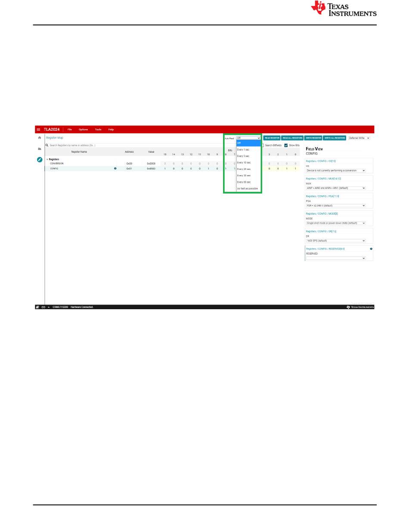
Task: Select the CONFIG register row
Action: pyautogui.click(x=172, y=169)
